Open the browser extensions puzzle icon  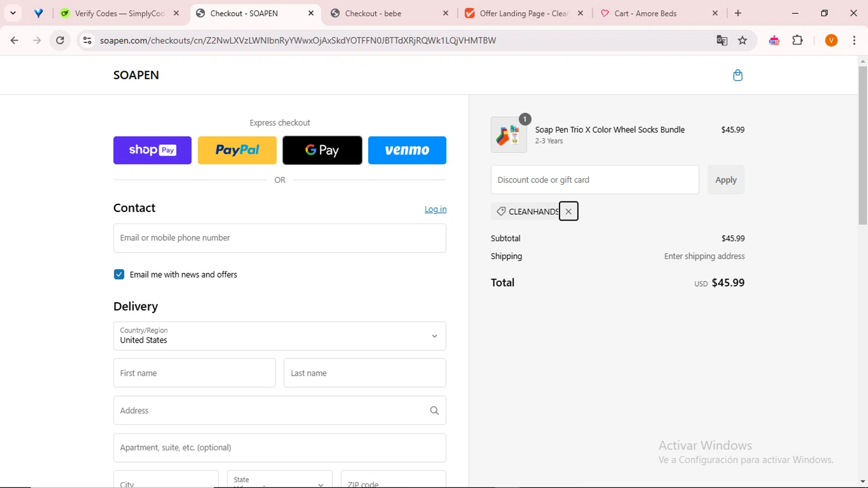pyautogui.click(x=797, y=41)
